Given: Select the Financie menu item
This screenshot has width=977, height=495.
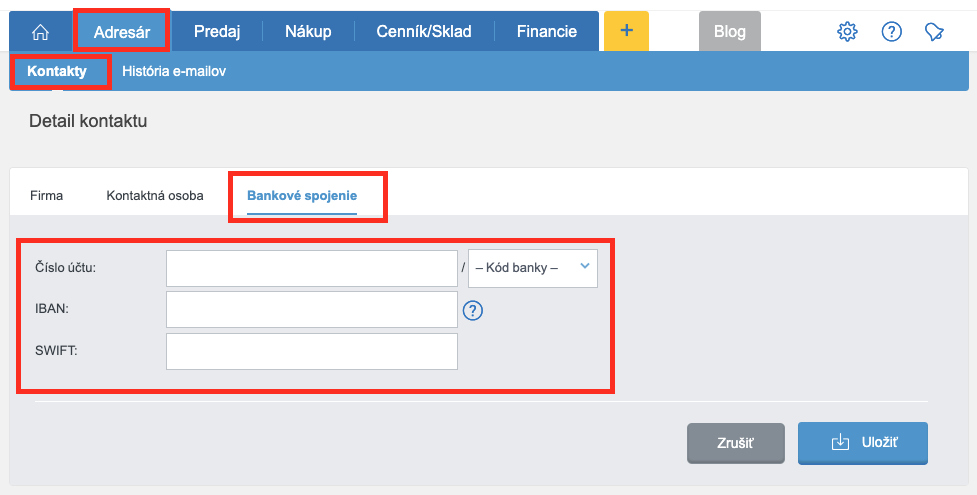Looking at the screenshot, I should point(546,31).
